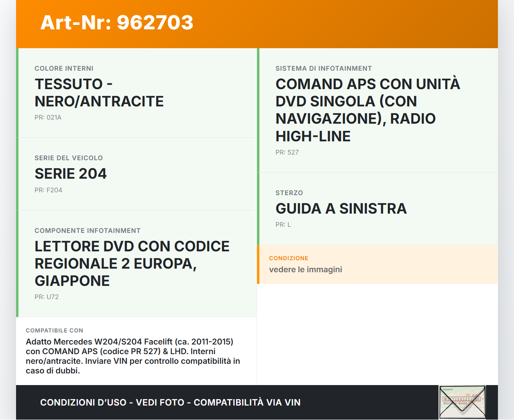Select the COLORE INTERNI label

[x=64, y=69]
